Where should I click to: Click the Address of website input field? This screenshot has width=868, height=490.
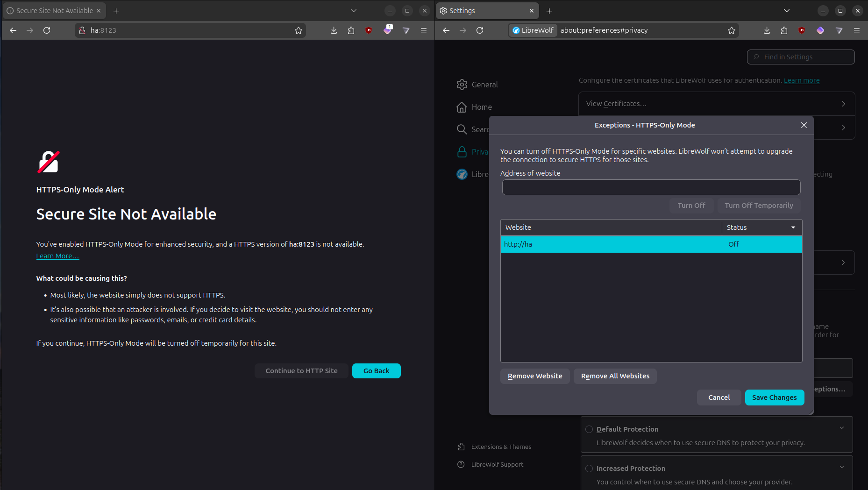(651, 188)
